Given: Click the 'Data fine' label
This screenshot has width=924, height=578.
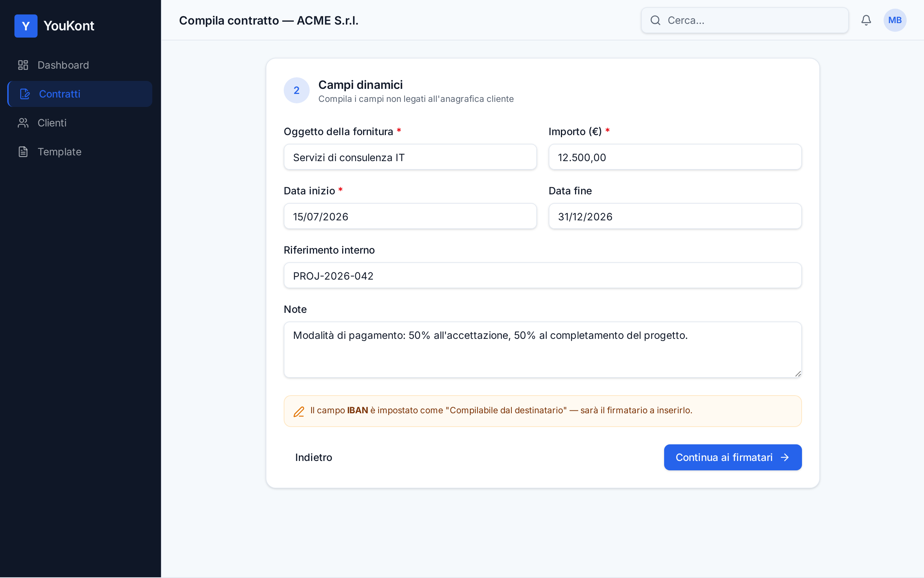Looking at the screenshot, I should click(x=570, y=191).
